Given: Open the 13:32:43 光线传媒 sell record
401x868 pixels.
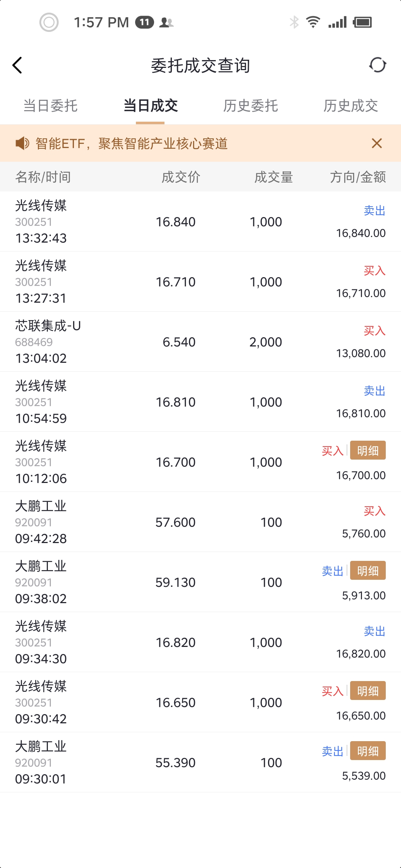Looking at the screenshot, I should click(x=200, y=221).
